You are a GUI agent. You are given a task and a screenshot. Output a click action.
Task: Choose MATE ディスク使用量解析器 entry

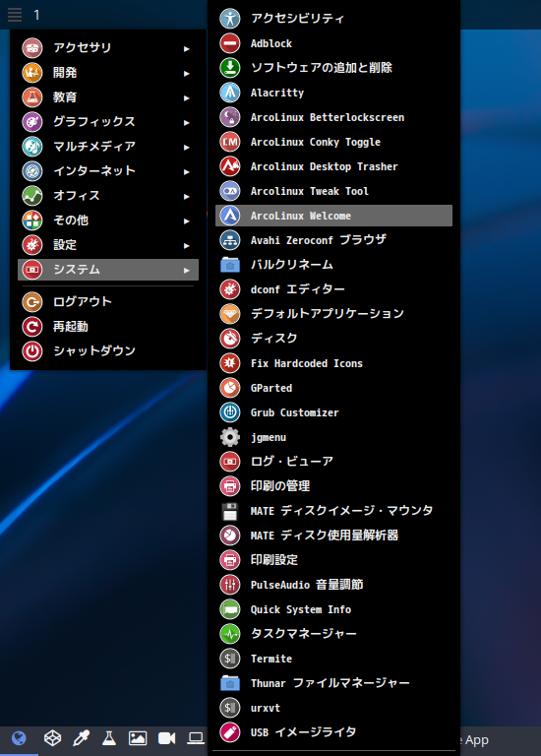(333, 535)
